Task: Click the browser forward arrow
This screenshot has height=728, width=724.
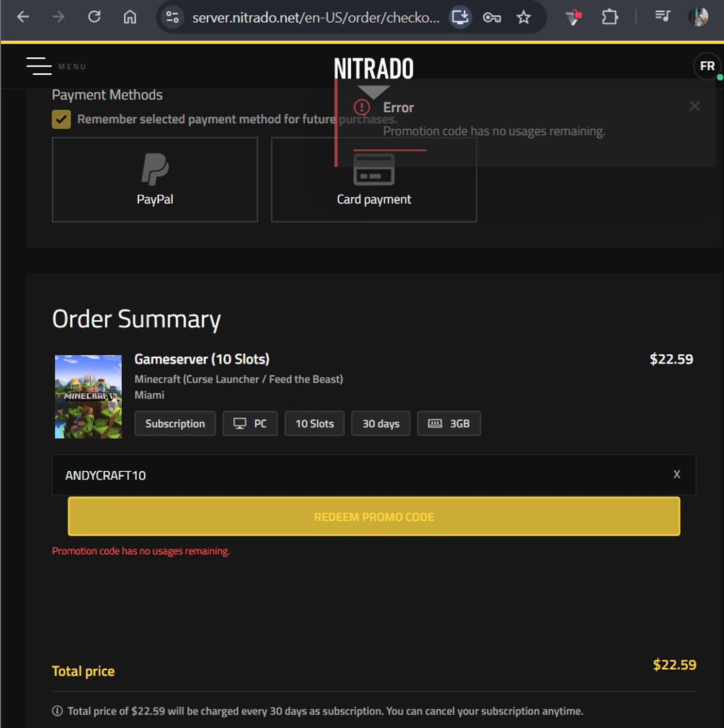Action: tap(58, 17)
